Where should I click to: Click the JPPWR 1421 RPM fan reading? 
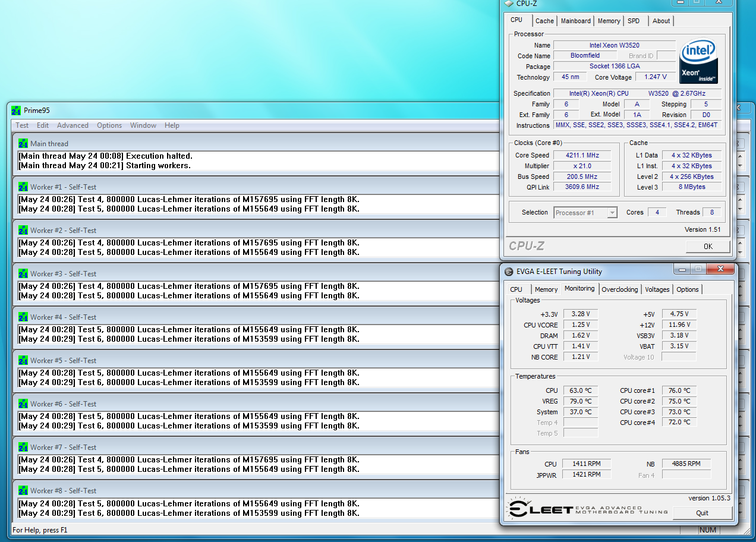tap(586, 474)
